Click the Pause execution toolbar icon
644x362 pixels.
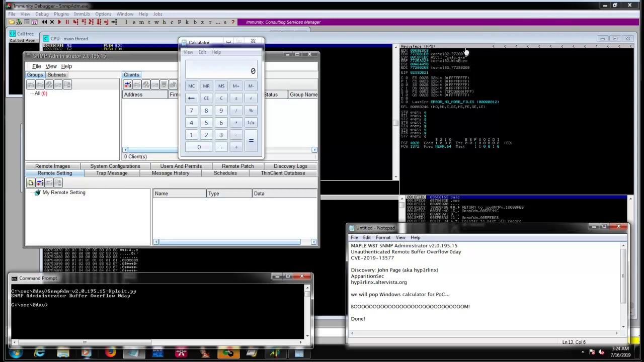tap(67, 22)
